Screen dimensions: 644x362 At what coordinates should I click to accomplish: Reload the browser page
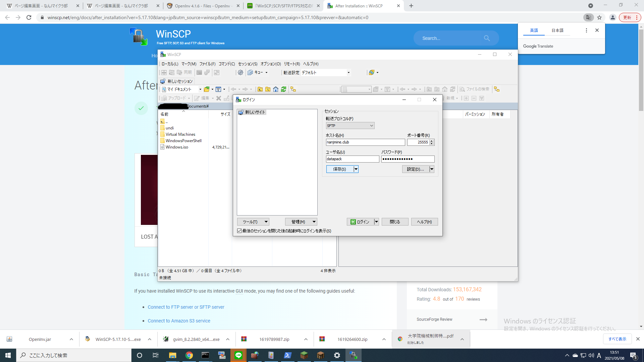[29, 17]
